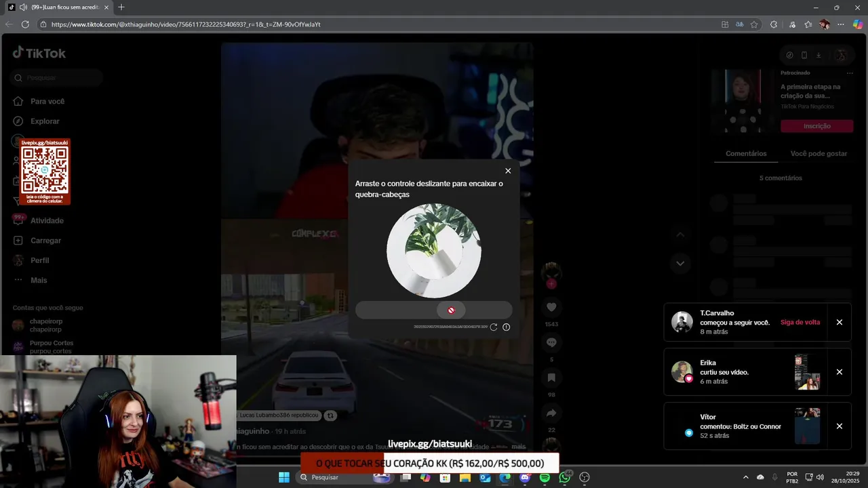Viewport: 868px width, 488px height.
Task: Open Purpou Cortes followed account
Action: coord(43,347)
